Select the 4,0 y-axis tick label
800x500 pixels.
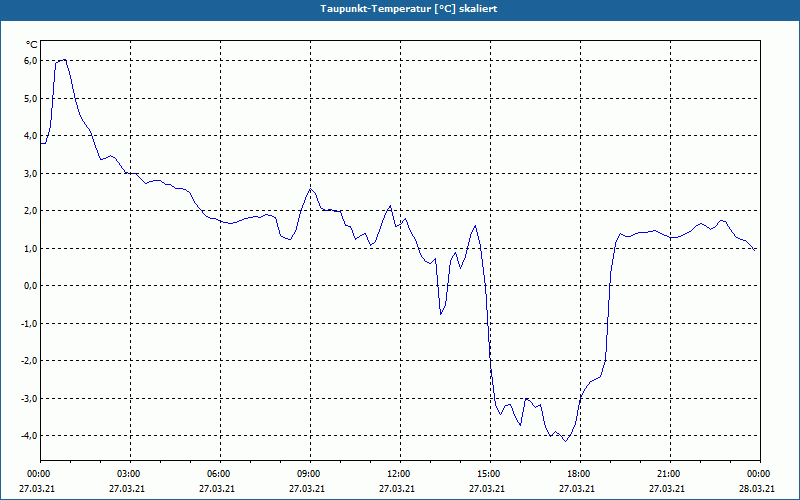(x=31, y=136)
